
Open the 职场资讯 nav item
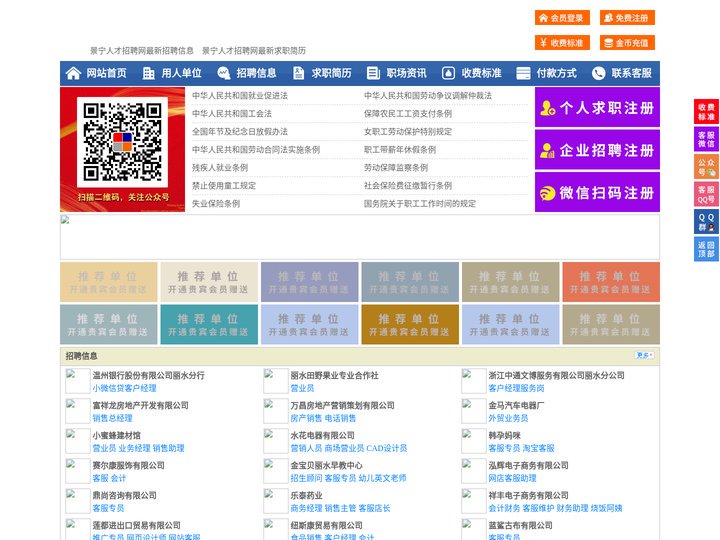pos(406,73)
